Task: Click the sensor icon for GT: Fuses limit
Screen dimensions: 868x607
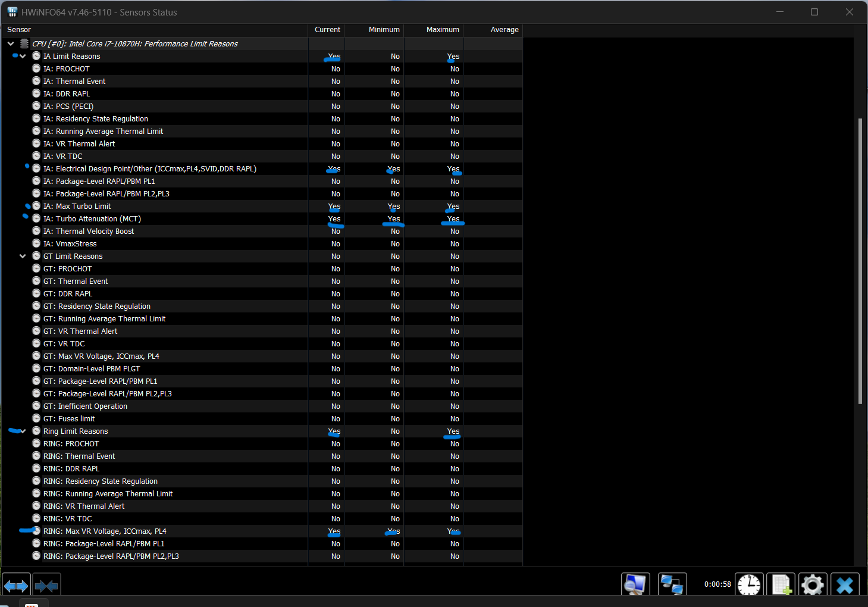Action: point(36,418)
